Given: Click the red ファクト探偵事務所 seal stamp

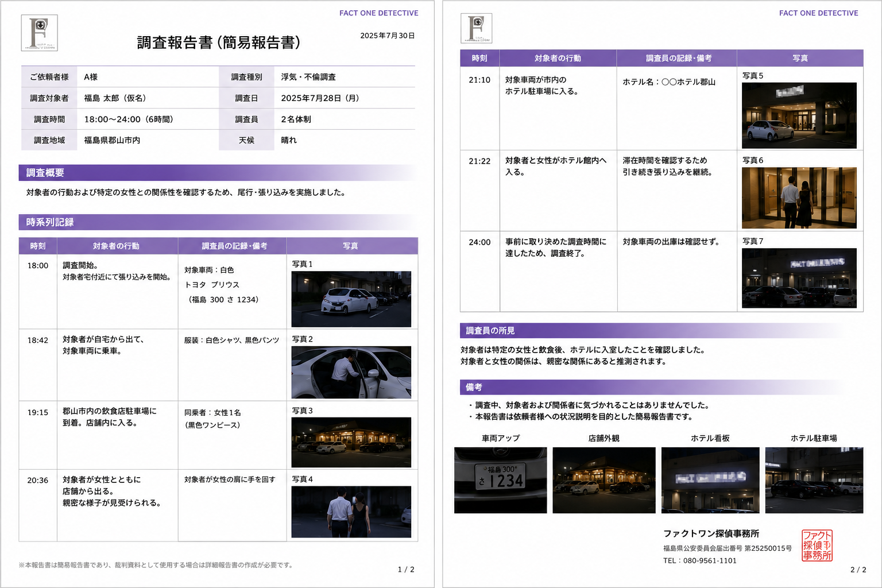Looking at the screenshot, I should [x=817, y=546].
